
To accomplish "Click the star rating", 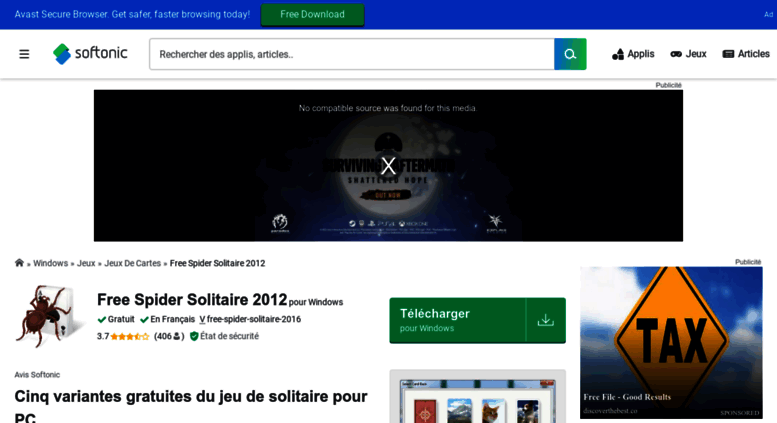I will point(129,336).
